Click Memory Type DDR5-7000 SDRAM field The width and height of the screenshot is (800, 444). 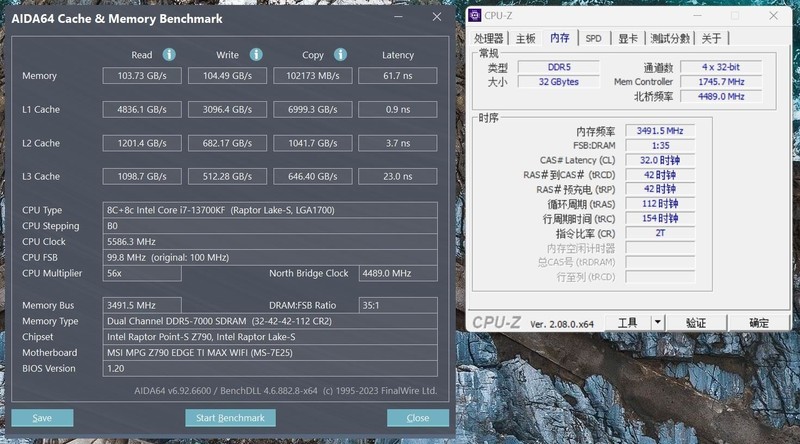pyautogui.click(x=270, y=321)
